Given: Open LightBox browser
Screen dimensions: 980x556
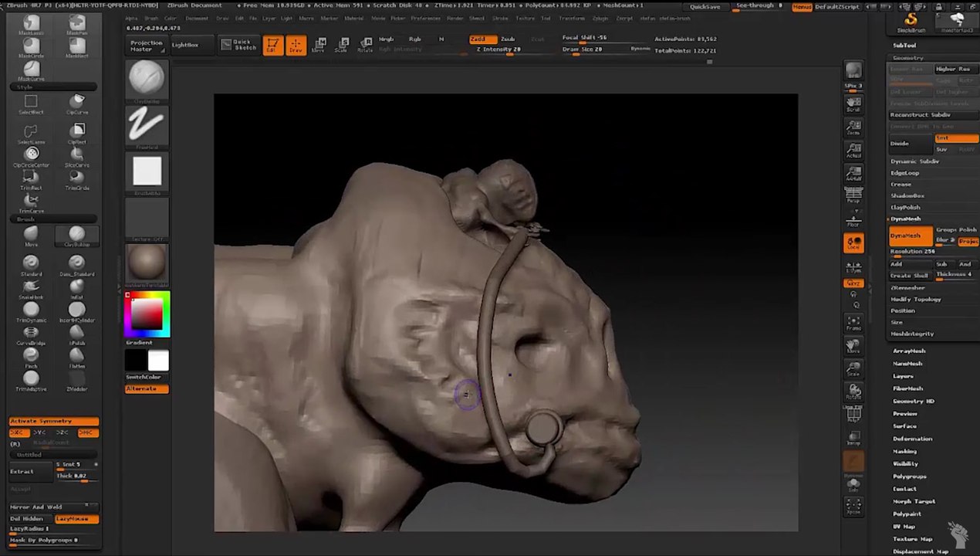Looking at the screenshot, I should click(x=185, y=45).
